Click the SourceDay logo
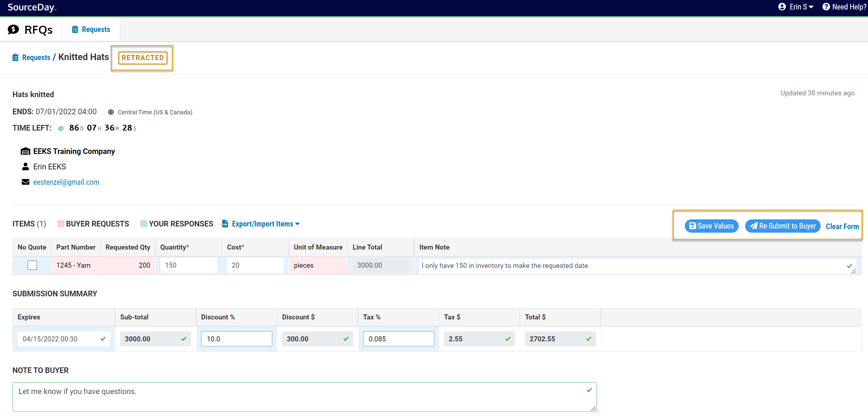This screenshot has height=418, width=868. point(32,7)
